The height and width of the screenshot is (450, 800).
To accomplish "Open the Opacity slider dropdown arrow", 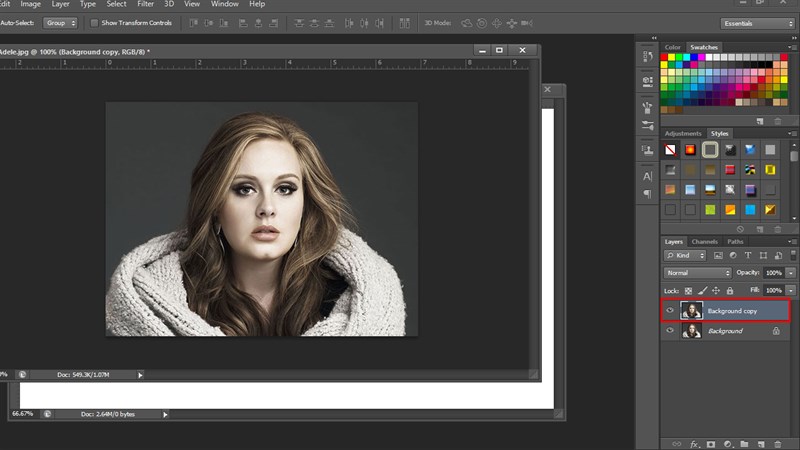I will 791,273.
